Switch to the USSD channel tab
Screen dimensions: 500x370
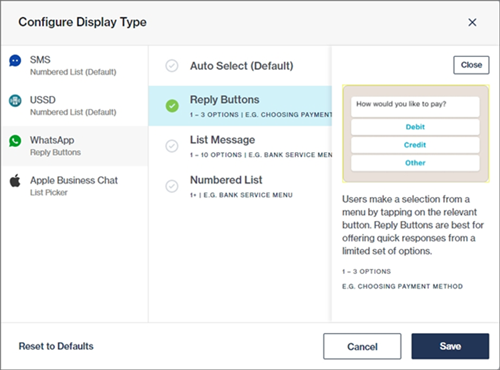[75, 106]
